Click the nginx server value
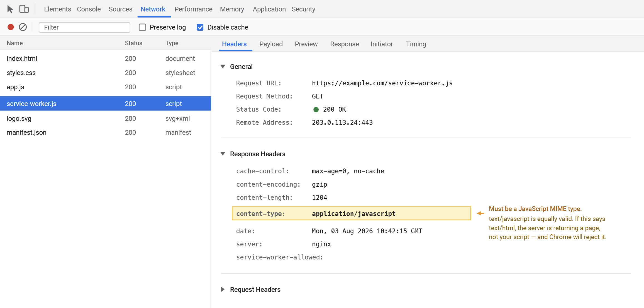Image resolution: width=644 pixels, height=308 pixels. [x=321, y=244]
